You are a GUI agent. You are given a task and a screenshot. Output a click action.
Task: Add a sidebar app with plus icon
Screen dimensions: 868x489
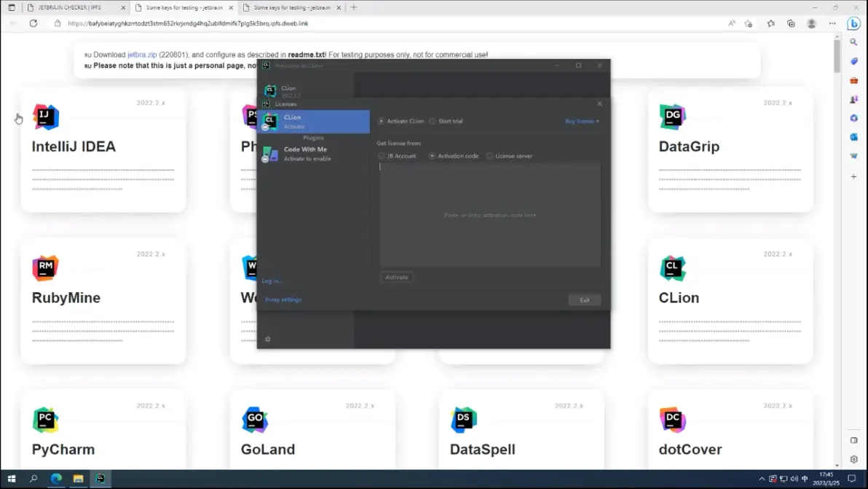853,176
